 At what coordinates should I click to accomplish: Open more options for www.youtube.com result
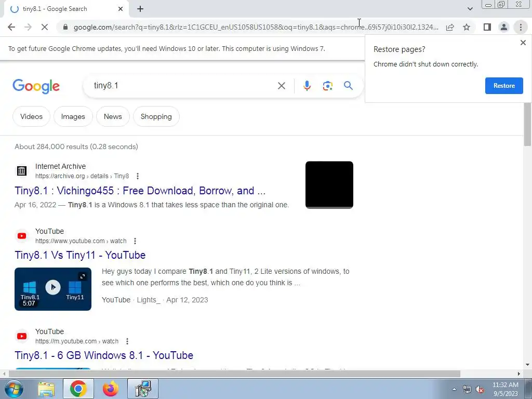click(135, 241)
